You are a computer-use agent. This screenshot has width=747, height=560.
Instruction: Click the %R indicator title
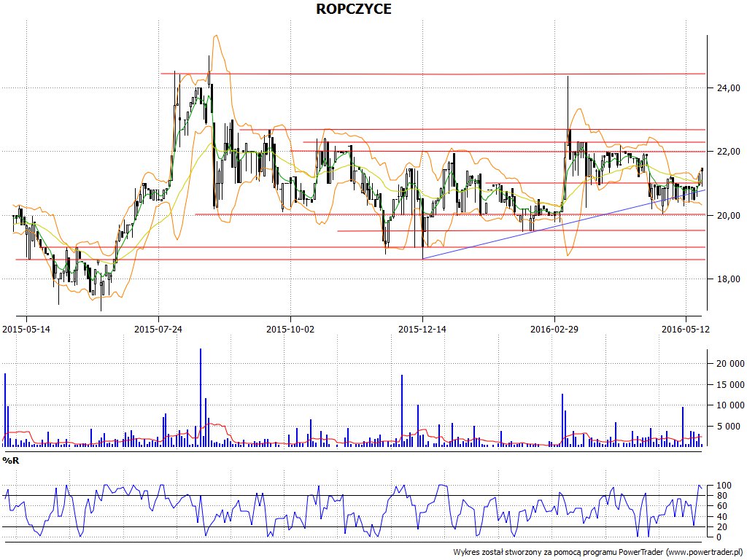pyautogui.click(x=11, y=461)
